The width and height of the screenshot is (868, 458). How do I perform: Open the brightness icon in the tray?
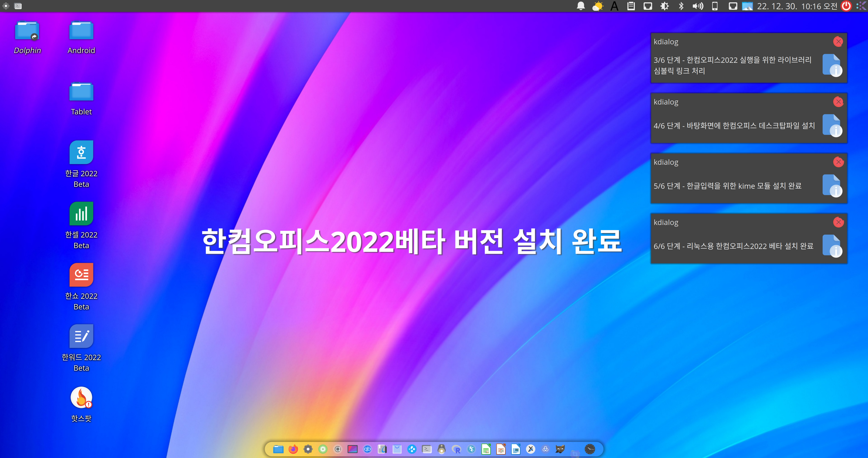pos(665,6)
